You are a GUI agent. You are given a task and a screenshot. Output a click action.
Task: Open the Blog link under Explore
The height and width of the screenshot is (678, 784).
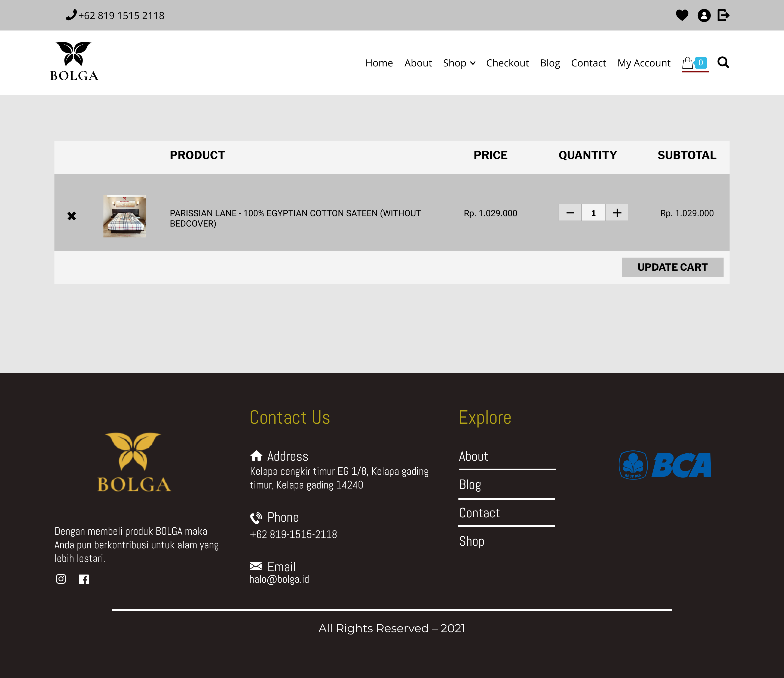click(470, 485)
